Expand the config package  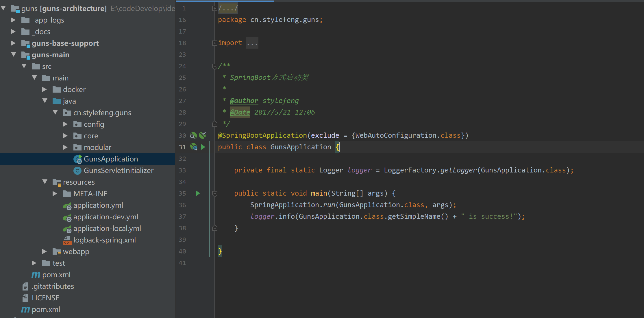(65, 124)
